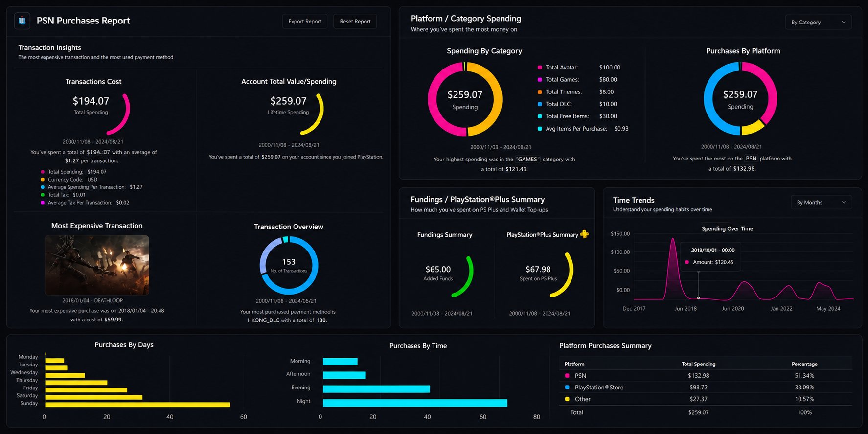Click the HKONG_DLC payment method text
The height and width of the screenshot is (434, 868).
pos(263,320)
